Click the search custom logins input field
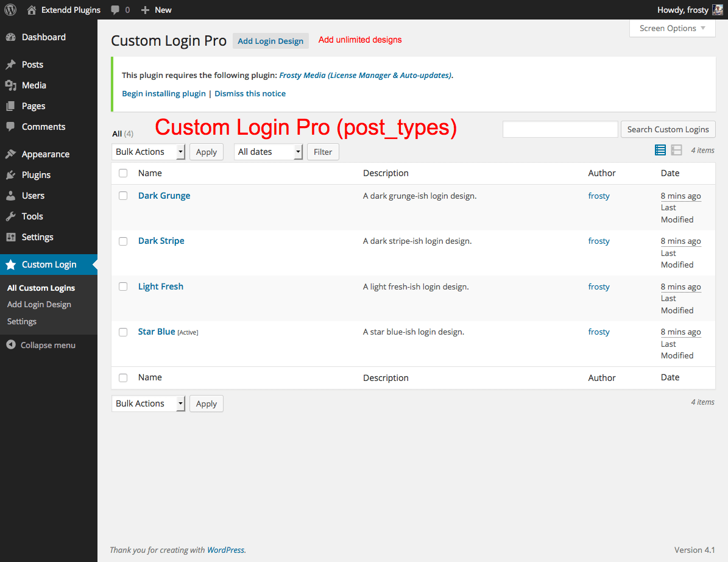This screenshot has height=562, width=728. point(560,129)
